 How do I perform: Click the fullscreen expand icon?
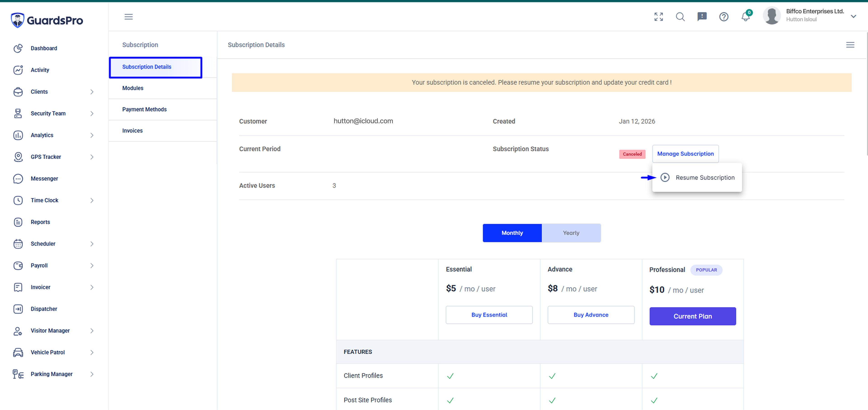tap(658, 17)
